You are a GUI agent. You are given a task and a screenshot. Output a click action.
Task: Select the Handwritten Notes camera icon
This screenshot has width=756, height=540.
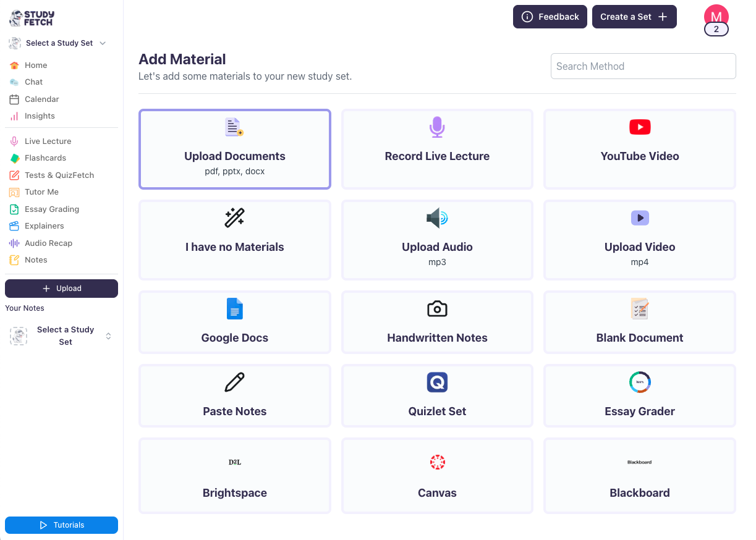click(x=437, y=309)
